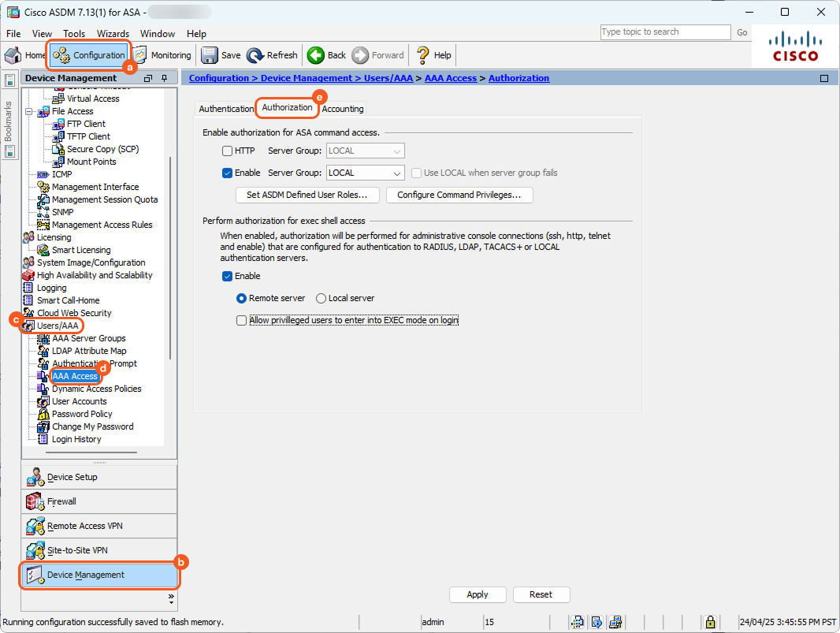This screenshot has height=633, width=840.
Task: Collapse the File Access tree node
Action: [29, 111]
